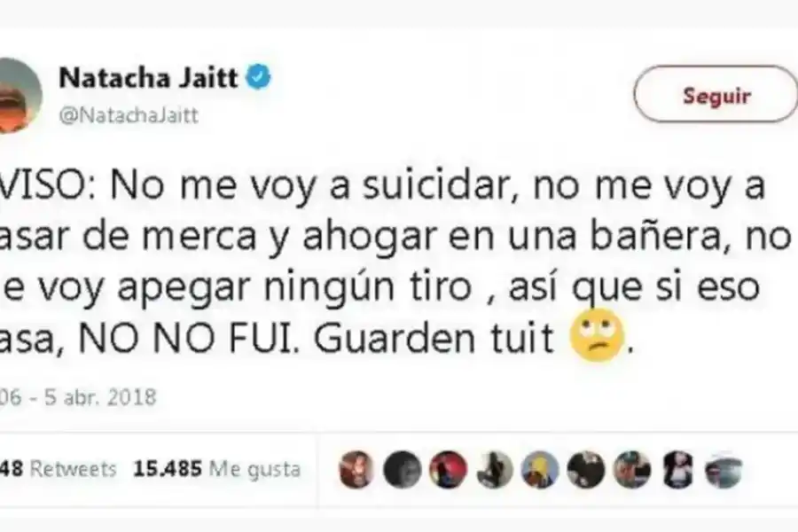This screenshot has height=532, width=798.
Task: Open Natacha Jaitt's profile picture
Action: (x=20, y=95)
